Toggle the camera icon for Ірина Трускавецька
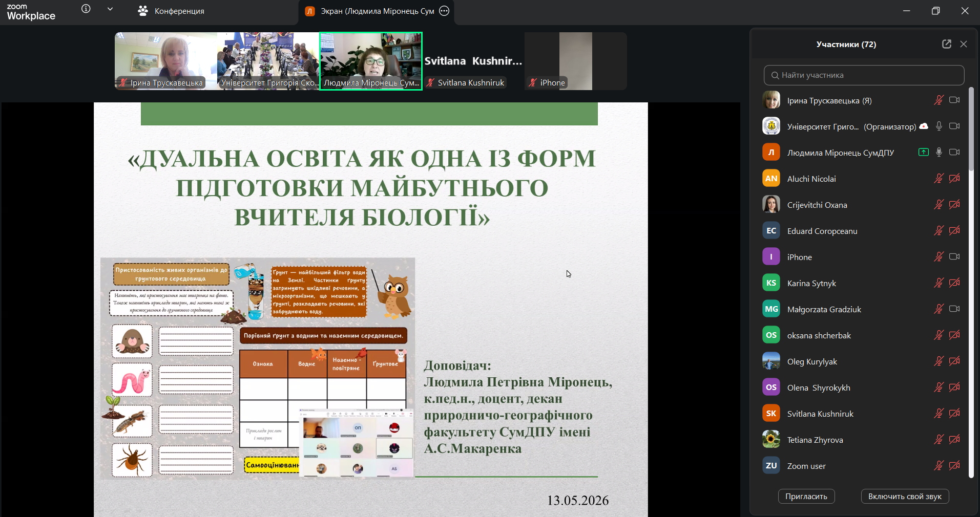980x517 pixels. coord(954,100)
